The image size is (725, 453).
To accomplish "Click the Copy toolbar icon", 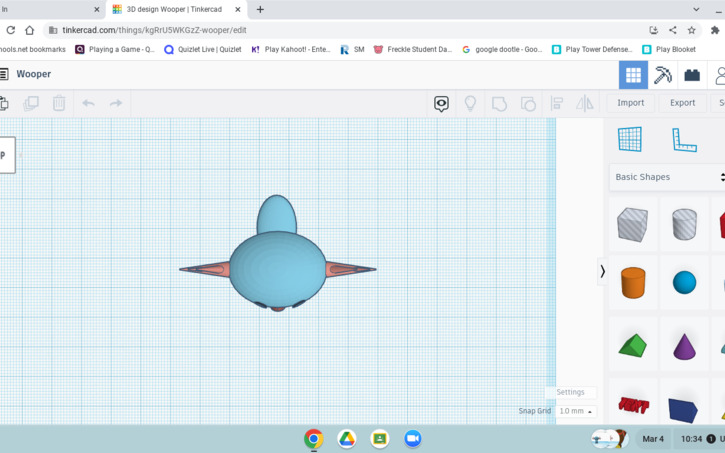I will point(4,103).
